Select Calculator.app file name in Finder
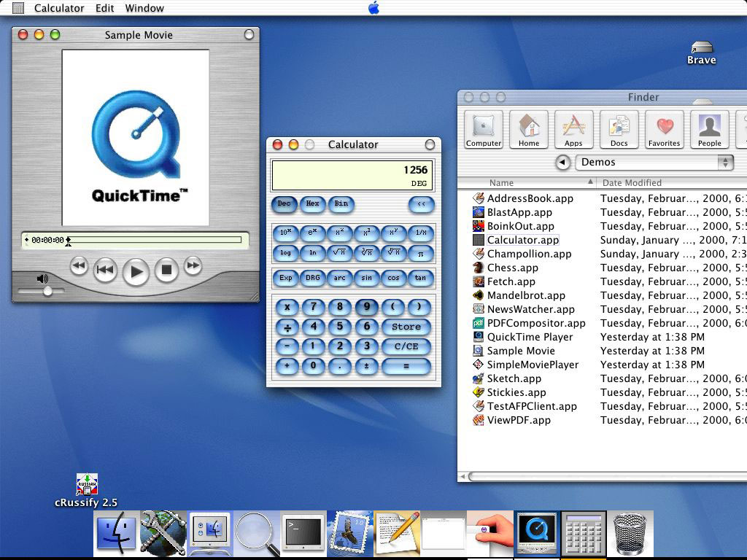The image size is (747, 560). tap(522, 240)
